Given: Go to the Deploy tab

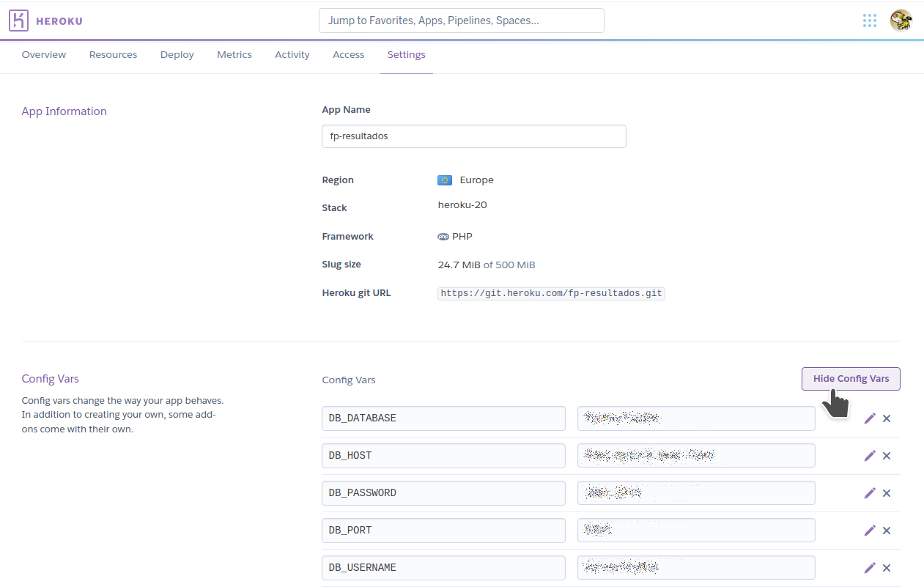Looking at the screenshot, I should [x=177, y=55].
